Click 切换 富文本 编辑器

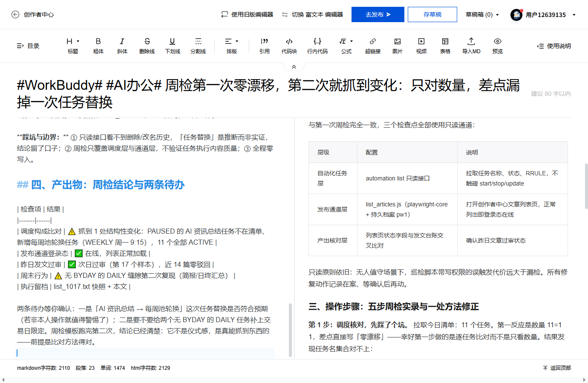tap(312, 14)
